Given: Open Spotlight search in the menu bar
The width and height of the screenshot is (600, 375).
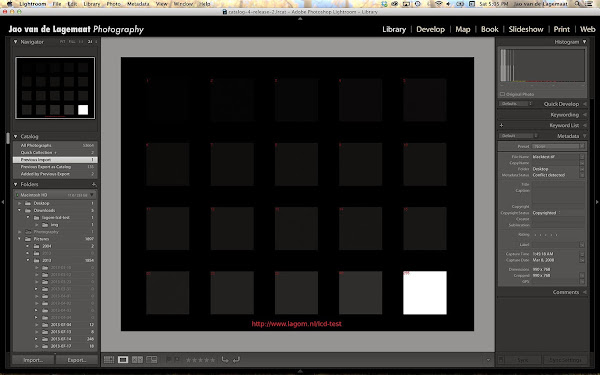Looking at the screenshot, I should point(577,4).
